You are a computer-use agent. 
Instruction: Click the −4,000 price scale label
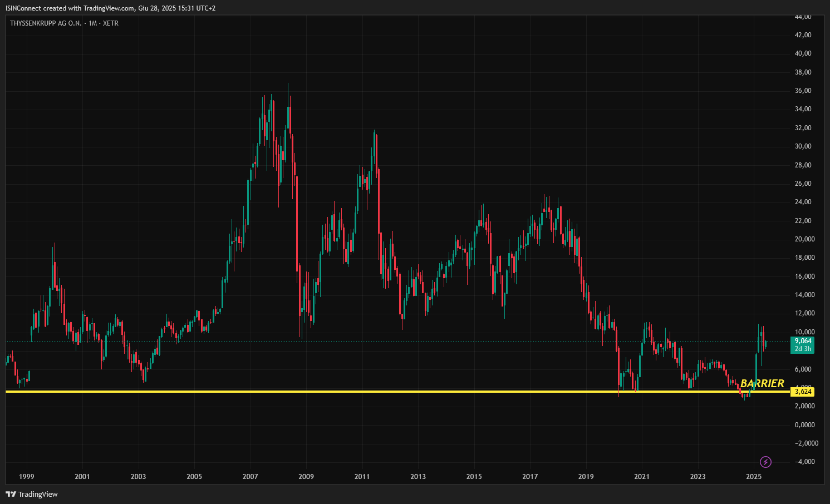pyautogui.click(x=805, y=462)
